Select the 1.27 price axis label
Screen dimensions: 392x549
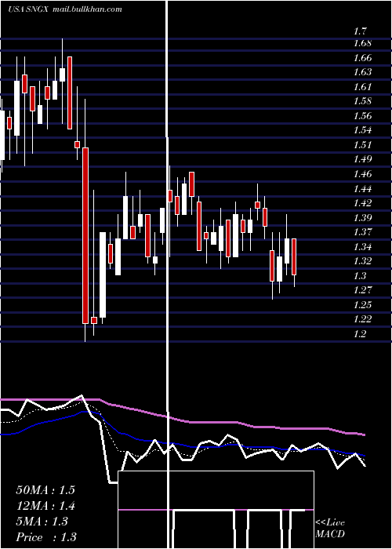[362, 290]
